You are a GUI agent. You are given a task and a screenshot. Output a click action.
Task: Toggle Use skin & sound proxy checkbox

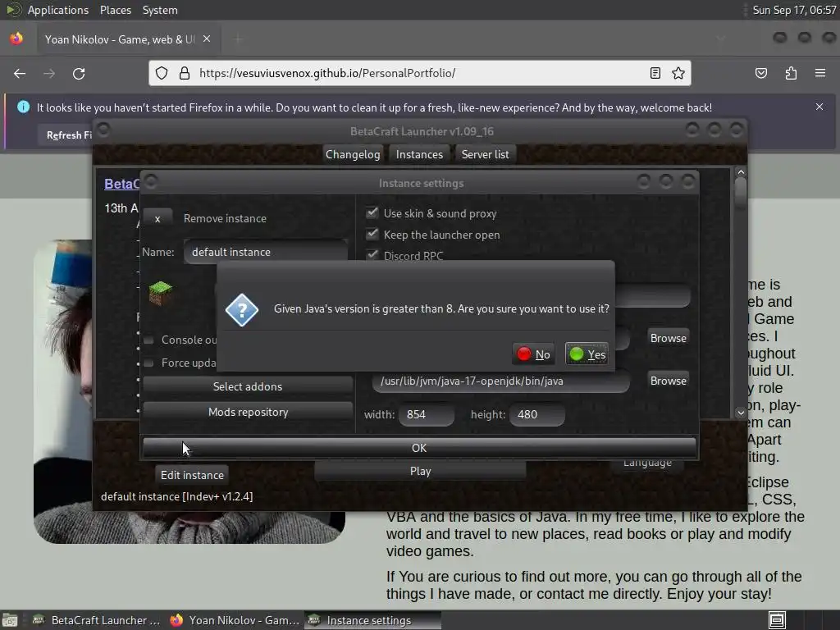(x=372, y=213)
